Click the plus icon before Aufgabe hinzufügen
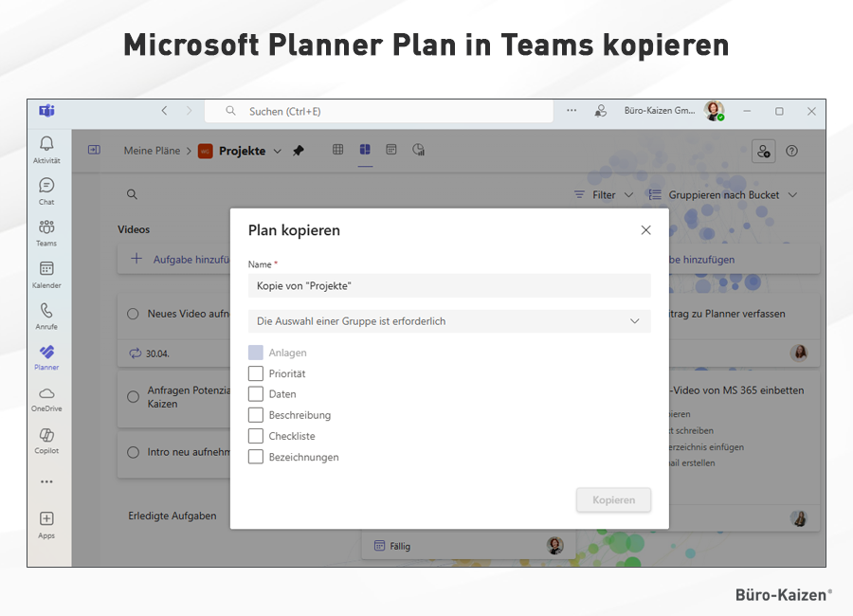Viewport: 853px width, 616px height. [x=136, y=259]
